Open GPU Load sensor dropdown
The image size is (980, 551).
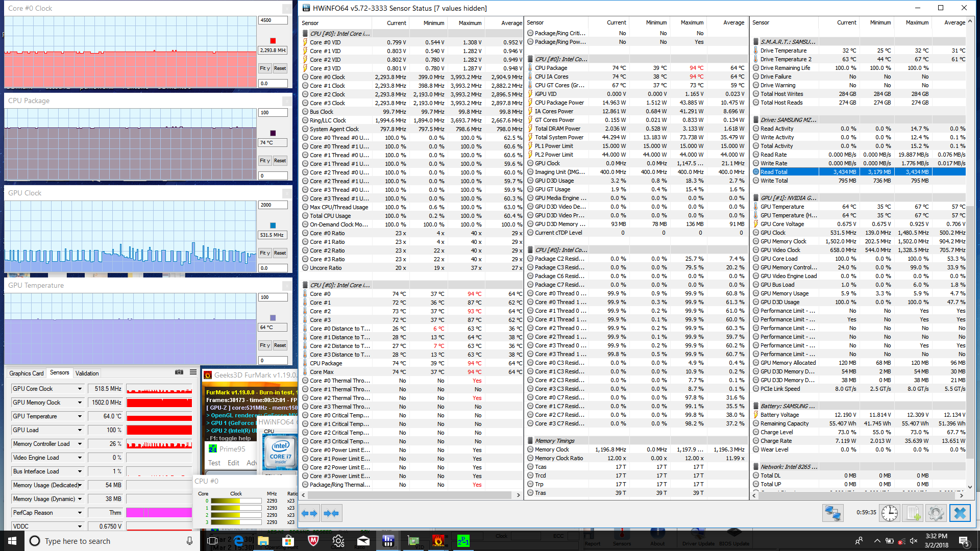80,430
